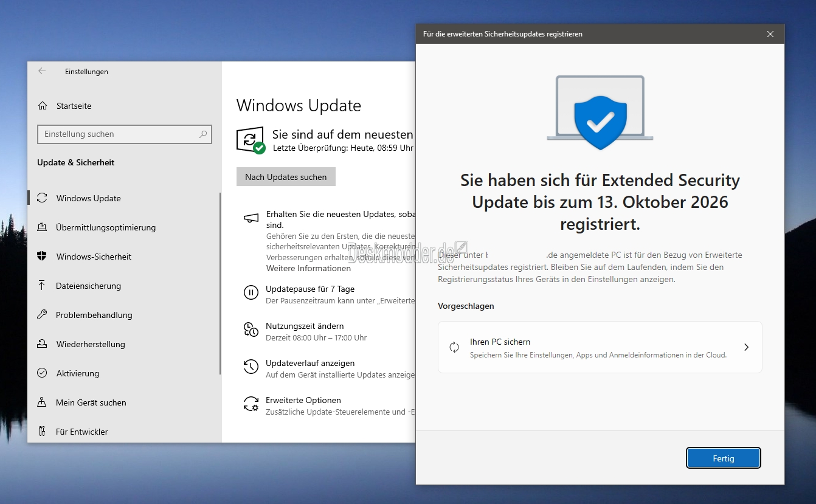The width and height of the screenshot is (816, 504).
Task: Click the Windows Update page title
Action: point(299,105)
